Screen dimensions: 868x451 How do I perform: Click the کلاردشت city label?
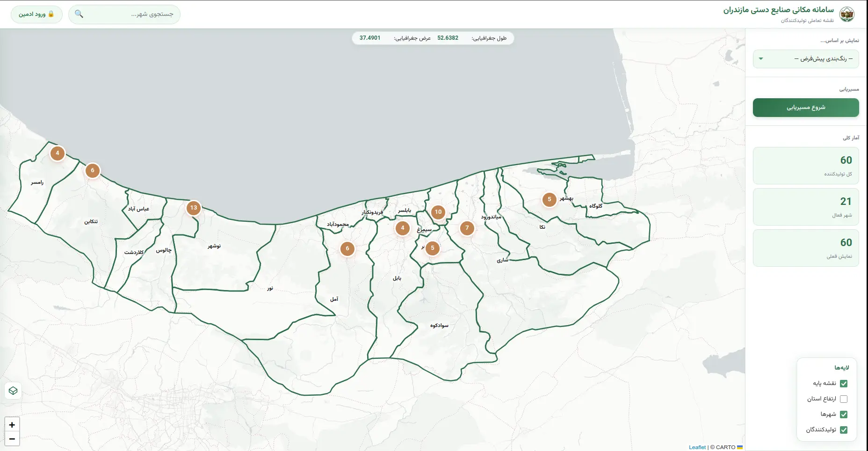coord(134,253)
